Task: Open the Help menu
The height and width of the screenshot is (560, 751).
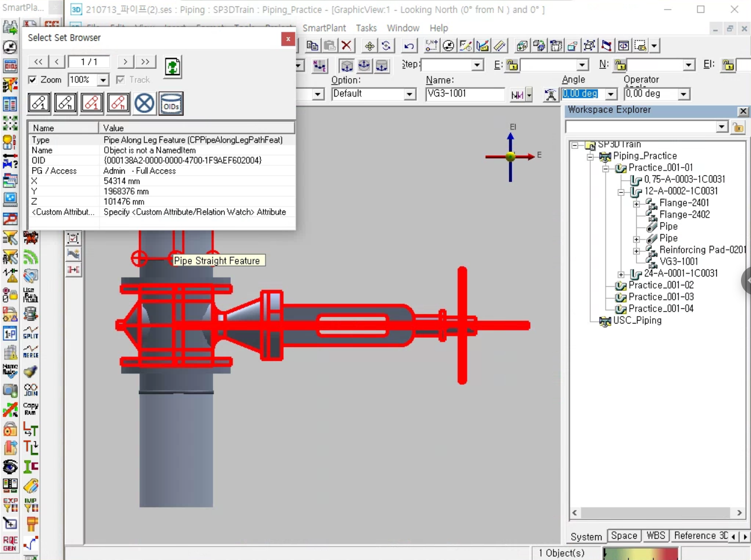Action: coord(438,28)
